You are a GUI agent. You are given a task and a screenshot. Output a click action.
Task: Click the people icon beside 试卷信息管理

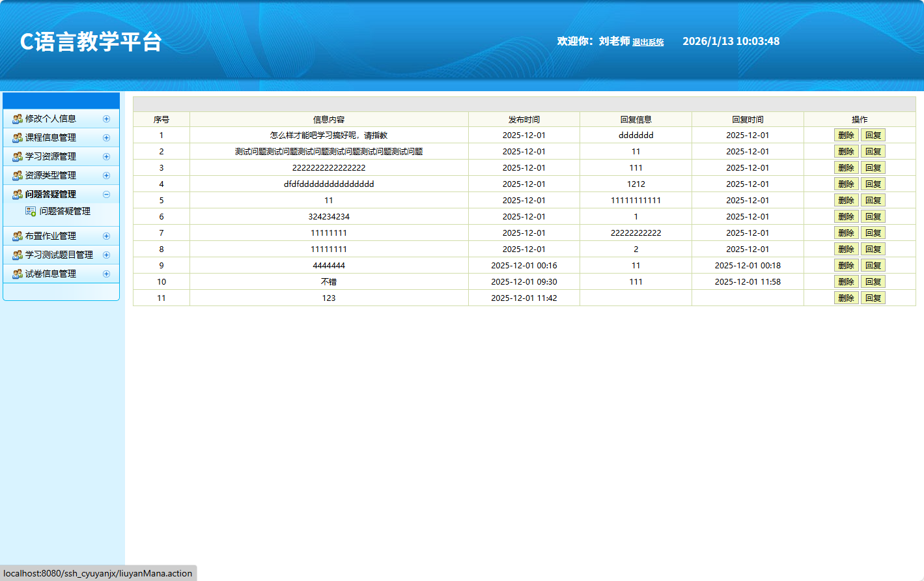point(18,274)
